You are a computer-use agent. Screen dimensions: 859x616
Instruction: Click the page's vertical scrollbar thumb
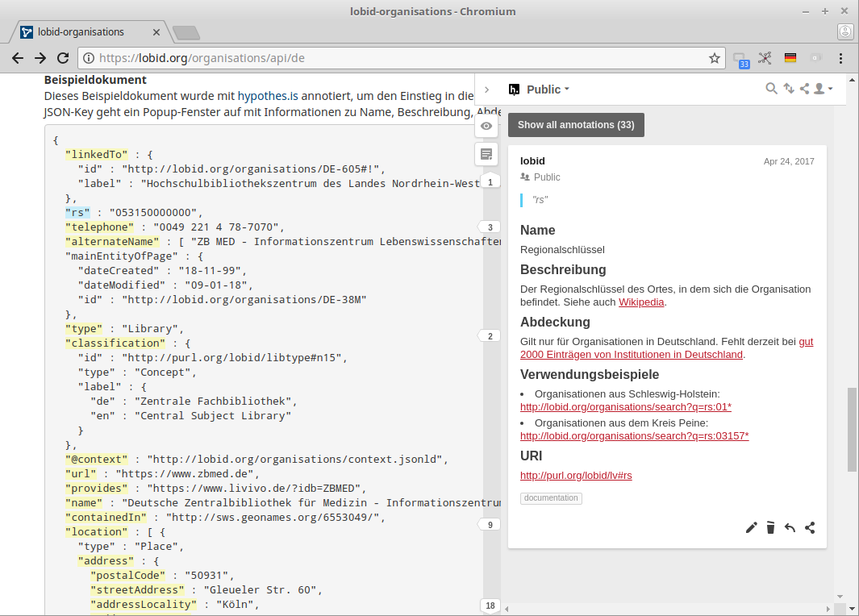tap(852, 429)
